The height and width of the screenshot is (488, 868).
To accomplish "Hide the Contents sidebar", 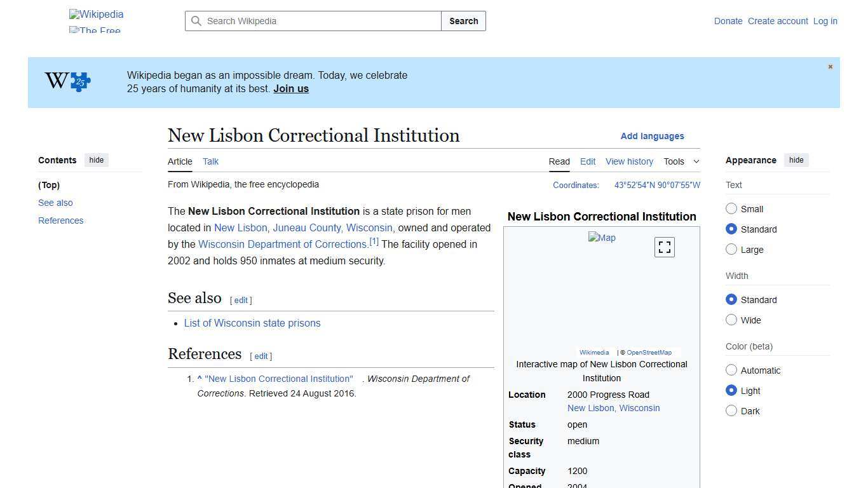I will [x=96, y=159].
